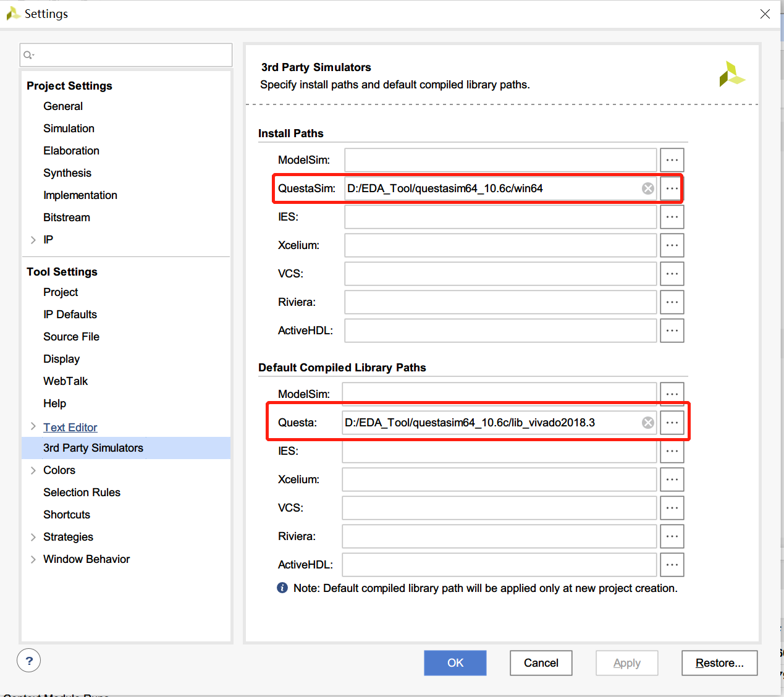784x697 pixels.
Task: Click the Xcelium install path field
Action: click(x=500, y=245)
